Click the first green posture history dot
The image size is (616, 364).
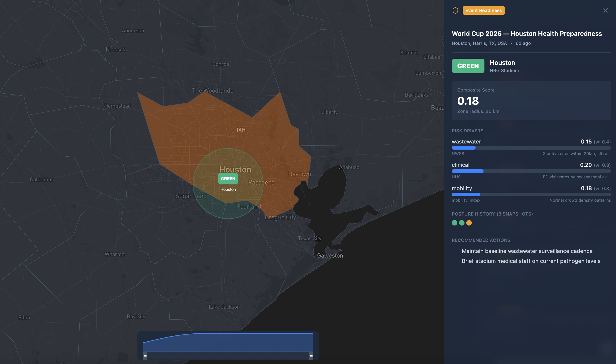tap(455, 223)
